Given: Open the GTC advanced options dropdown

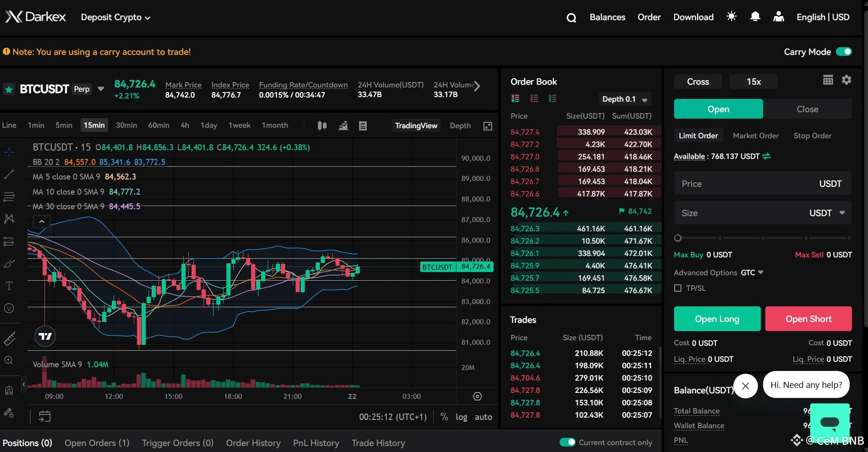Looking at the screenshot, I should coord(752,272).
